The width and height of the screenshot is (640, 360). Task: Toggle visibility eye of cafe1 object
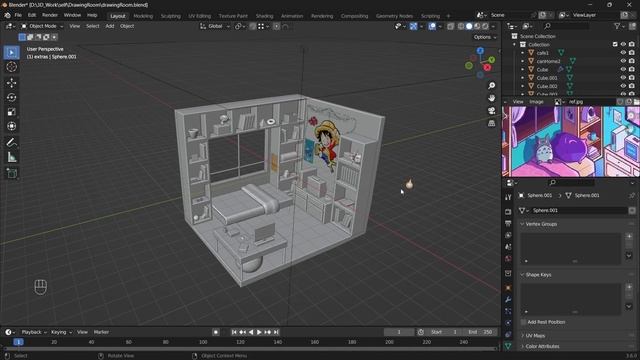coord(623,53)
